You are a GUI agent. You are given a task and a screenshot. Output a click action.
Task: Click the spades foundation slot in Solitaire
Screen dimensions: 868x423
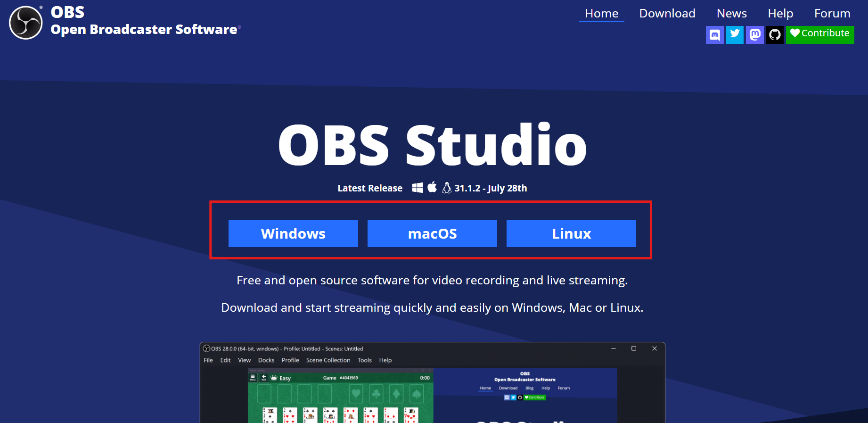tap(417, 394)
